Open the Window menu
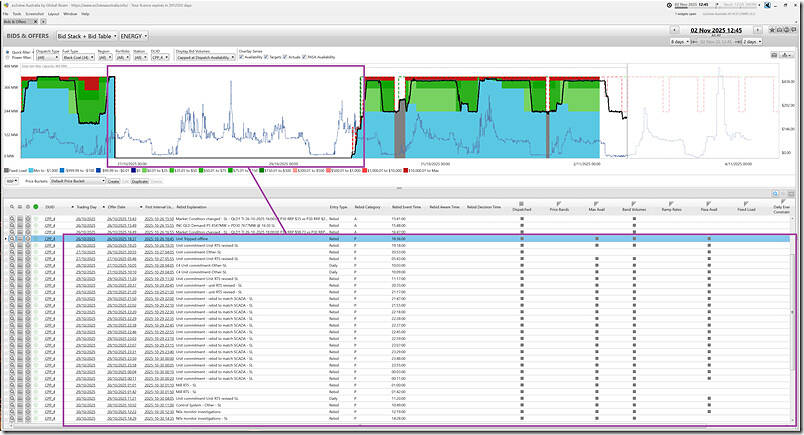 tap(70, 14)
